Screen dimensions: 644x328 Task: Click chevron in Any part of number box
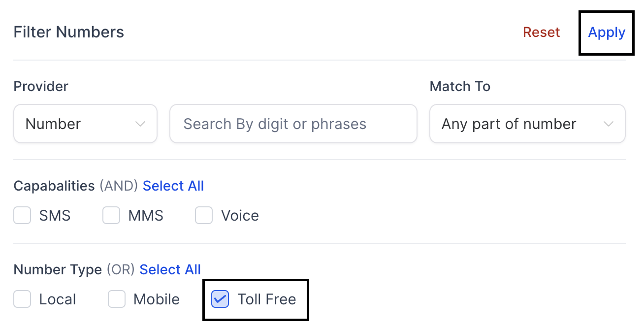click(609, 124)
